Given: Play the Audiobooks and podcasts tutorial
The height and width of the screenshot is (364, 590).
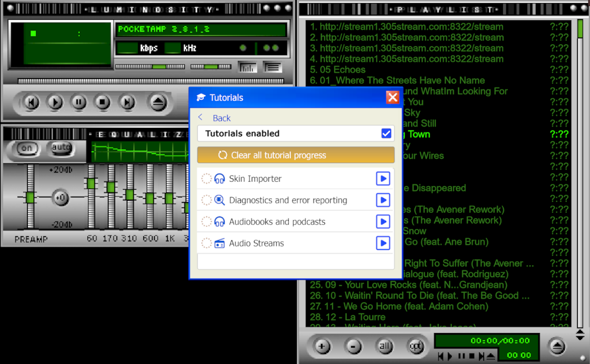Looking at the screenshot, I should point(383,222).
